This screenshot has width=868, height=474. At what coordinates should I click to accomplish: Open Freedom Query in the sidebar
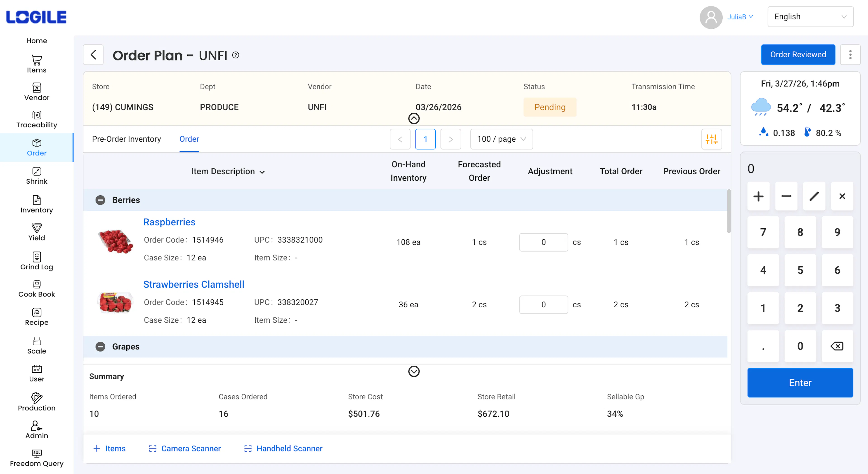coord(37,457)
